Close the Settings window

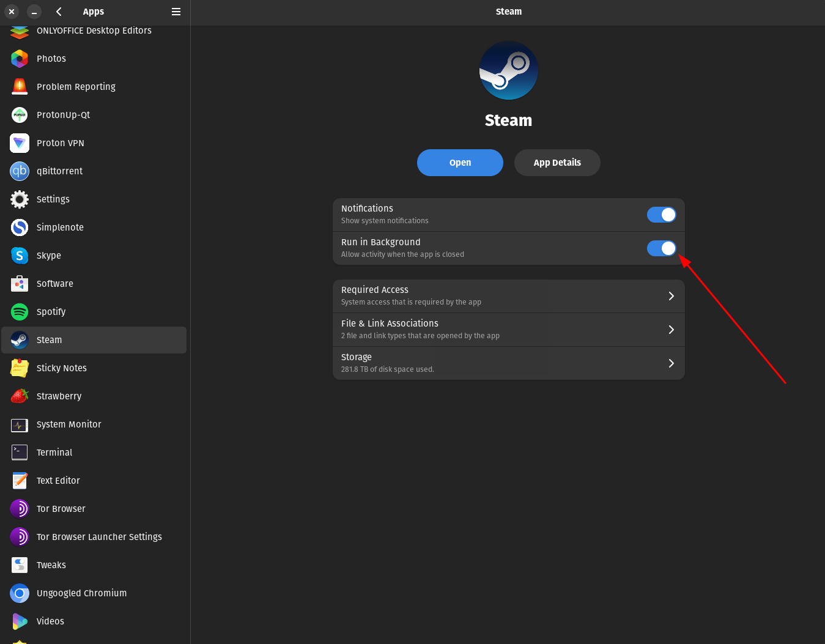pos(12,12)
